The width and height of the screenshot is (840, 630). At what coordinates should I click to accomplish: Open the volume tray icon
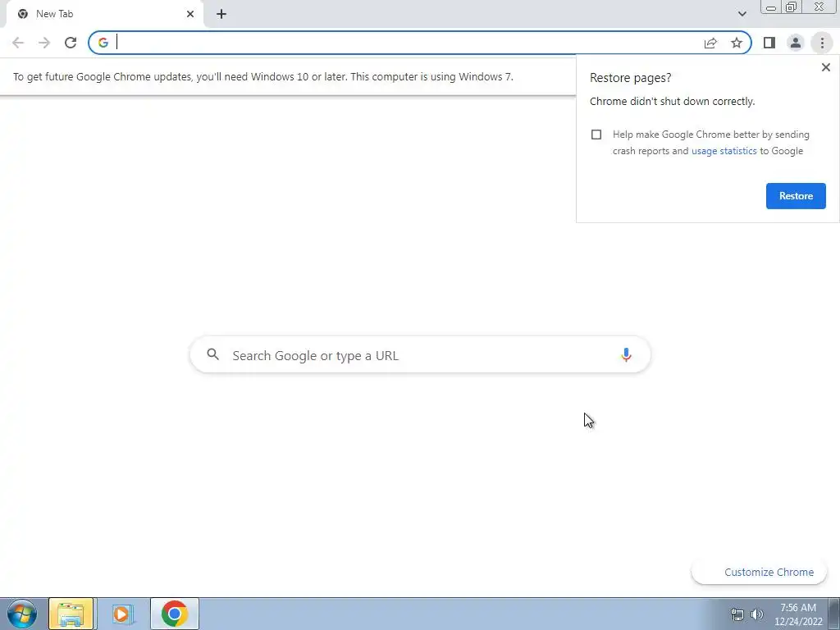point(757,614)
